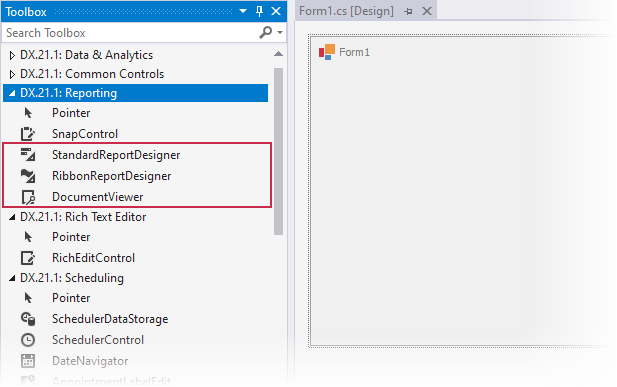Image resolution: width=617 pixels, height=387 pixels.
Task: Click the StandardReportDesigner icon
Action: [x=28, y=155]
